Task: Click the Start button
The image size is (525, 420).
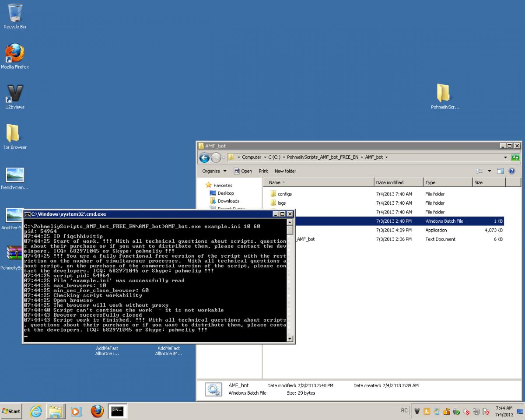Action: click(11, 411)
